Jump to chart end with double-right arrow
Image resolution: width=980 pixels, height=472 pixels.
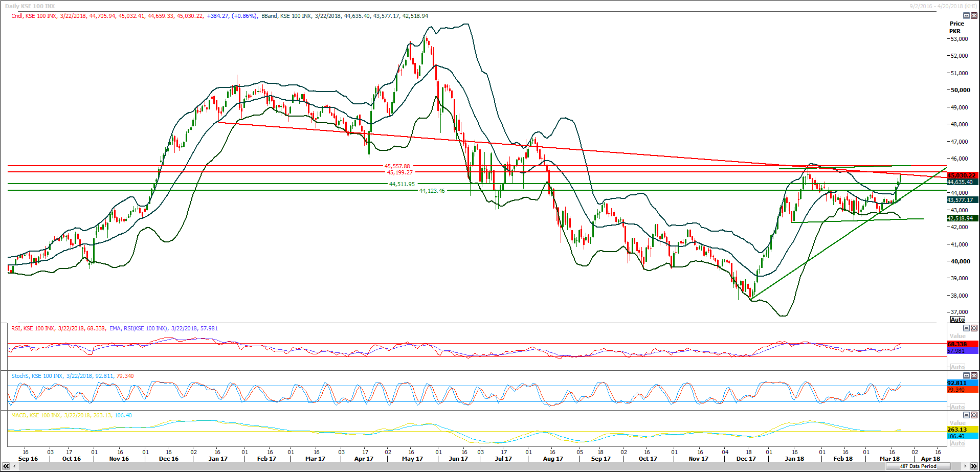973,466
